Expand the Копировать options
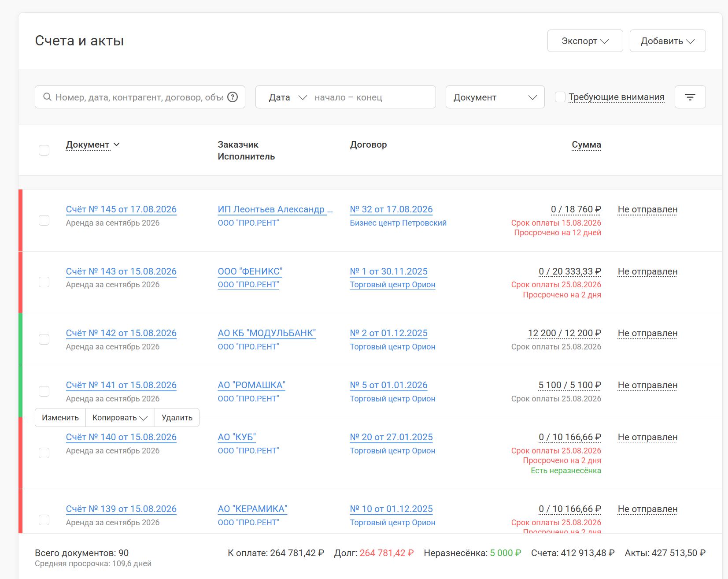Image resolution: width=728 pixels, height=579 pixels. point(120,418)
